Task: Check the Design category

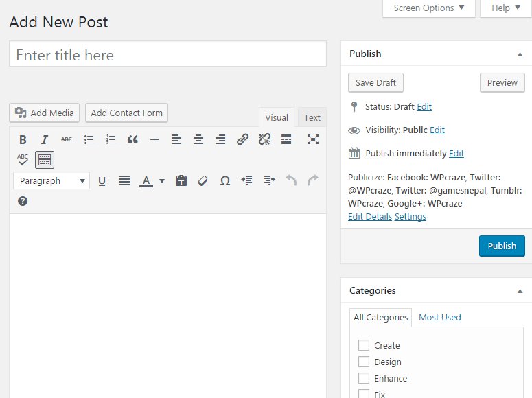Action: tap(364, 362)
